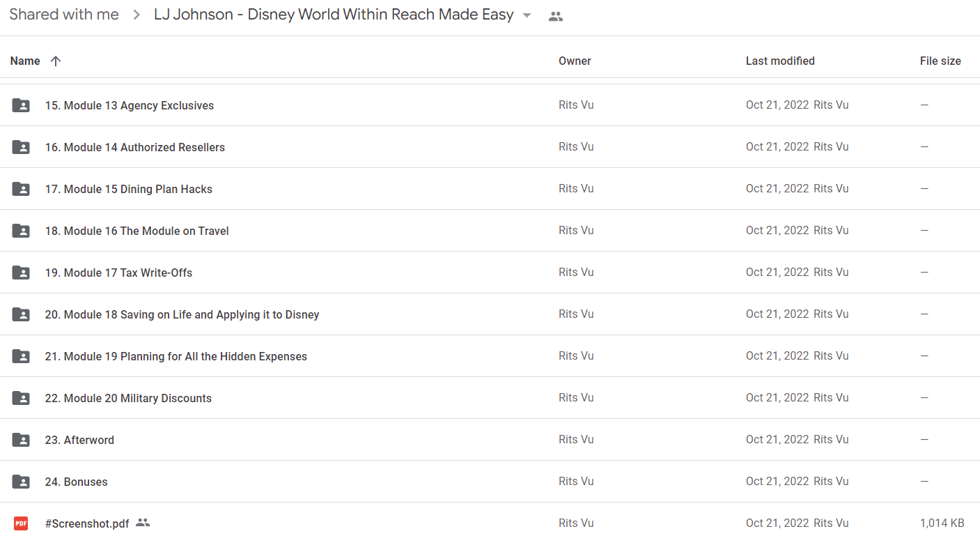Click the shared folder icon for Module 13 Agency Exclusives
This screenshot has height=536, width=980.
pyautogui.click(x=21, y=105)
